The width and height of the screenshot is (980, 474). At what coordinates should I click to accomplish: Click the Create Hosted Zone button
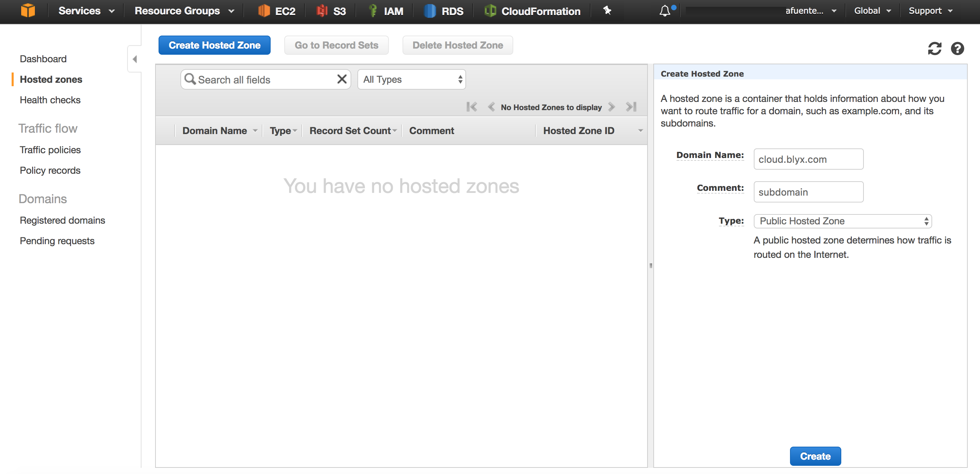[x=215, y=45]
